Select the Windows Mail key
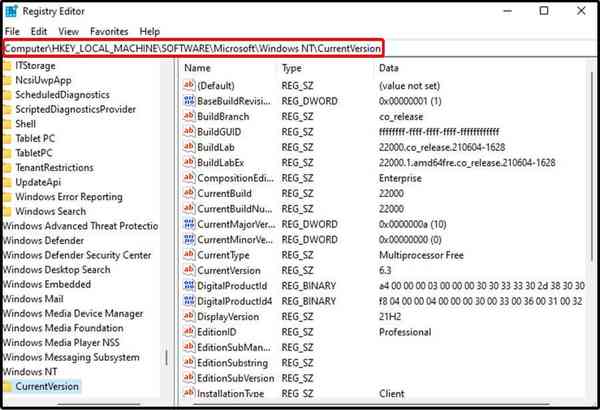Screen dimensions: 600x410 click(33, 299)
